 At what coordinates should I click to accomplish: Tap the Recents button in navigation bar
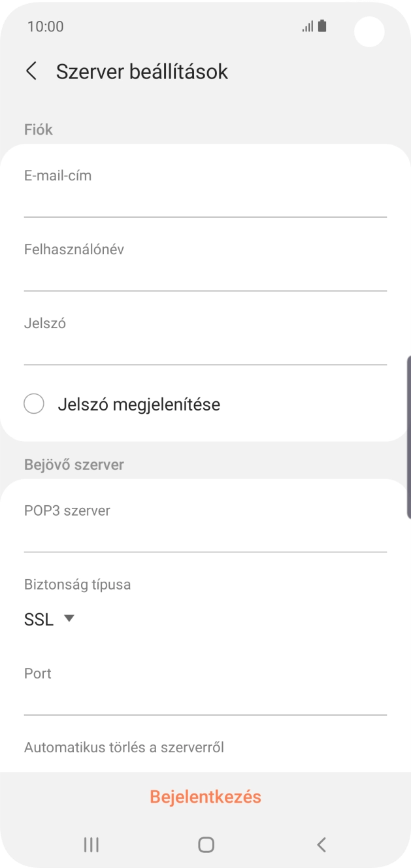click(x=91, y=844)
